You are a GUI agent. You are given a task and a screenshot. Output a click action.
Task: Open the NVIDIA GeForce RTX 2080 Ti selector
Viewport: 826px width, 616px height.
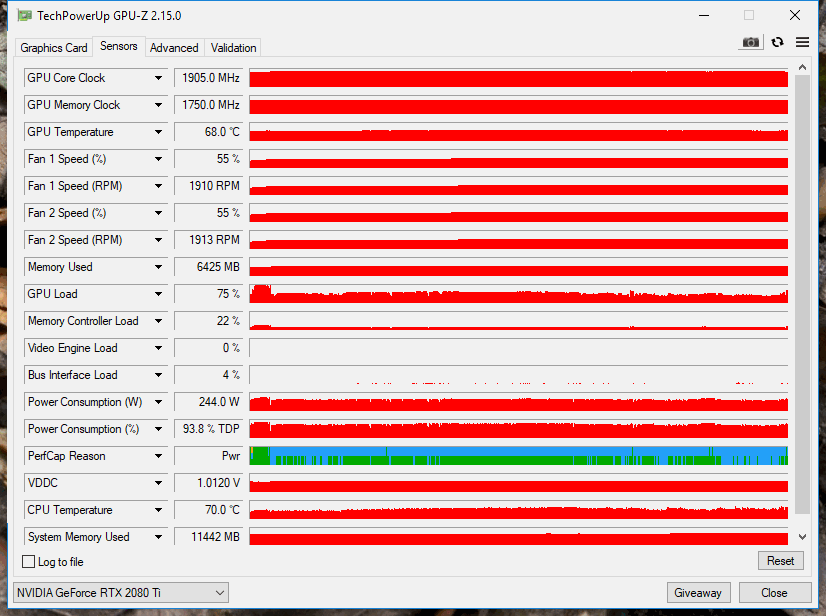(x=121, y=593)
